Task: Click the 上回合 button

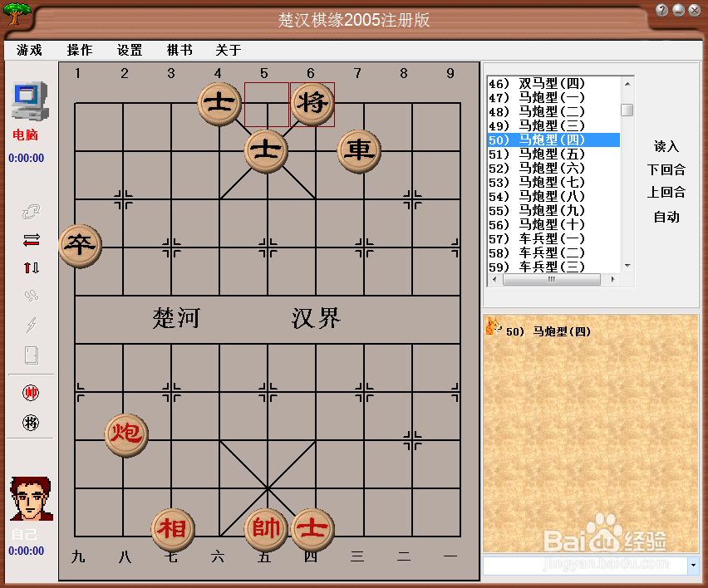Action: tap(666, 192)
